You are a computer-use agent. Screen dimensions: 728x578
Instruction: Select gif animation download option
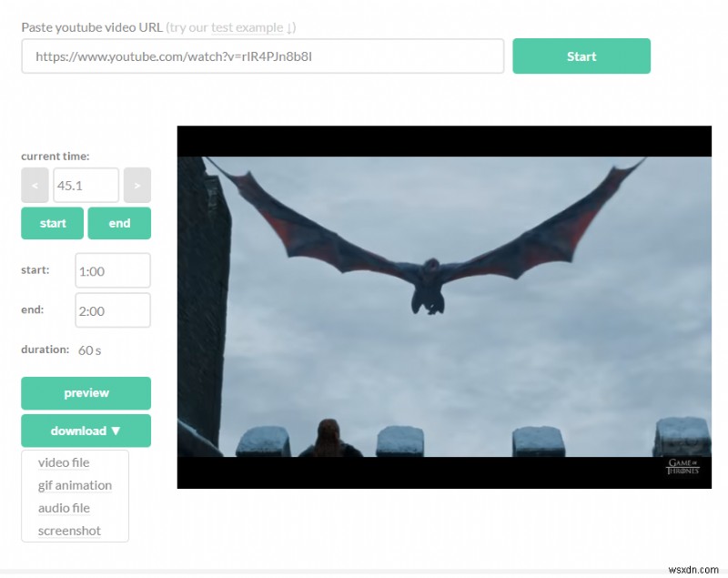75,485
